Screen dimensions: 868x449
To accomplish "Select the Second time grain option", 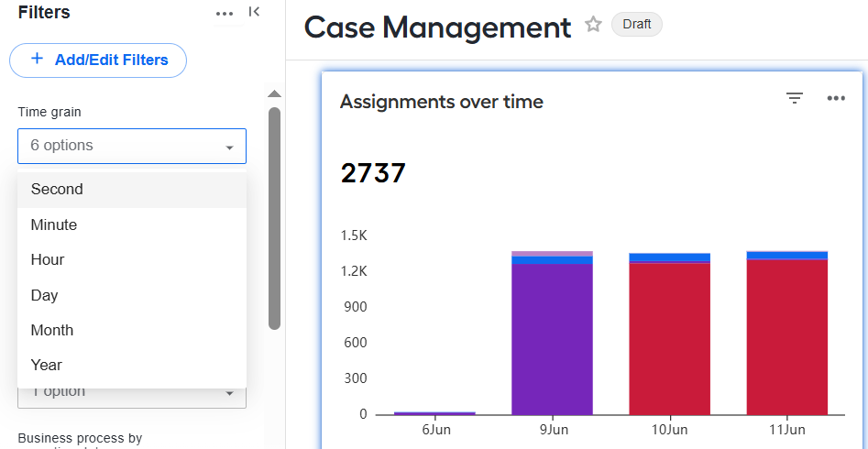I will pyautogui.click(x=132, y=190).
